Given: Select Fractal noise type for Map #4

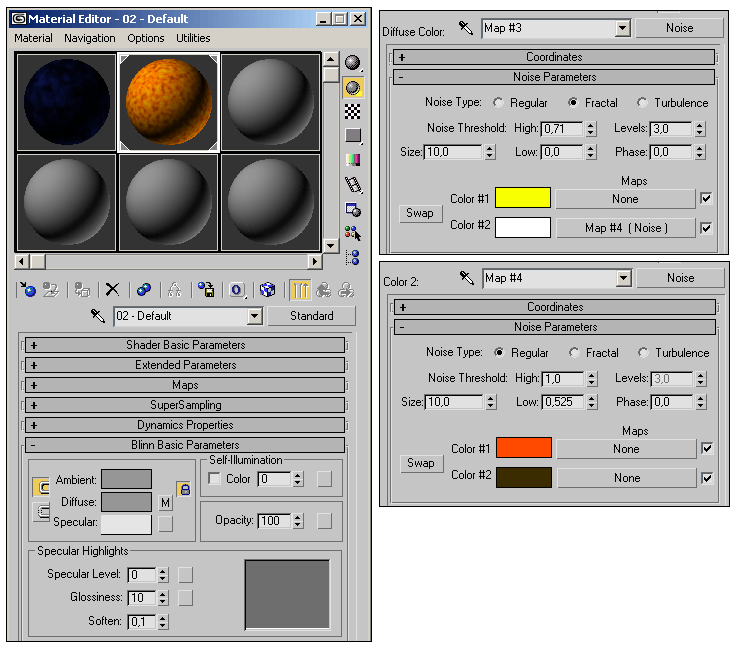Looking at the screenshot, I should tap(574, 353).
